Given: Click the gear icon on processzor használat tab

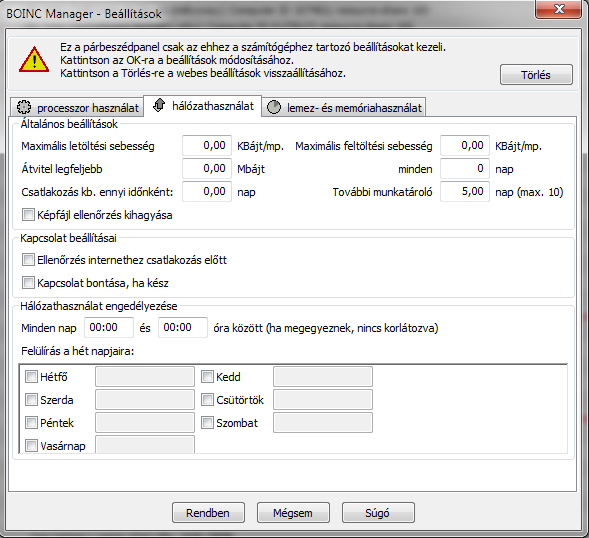Looking at the screenshot, I should coord(24,108).
